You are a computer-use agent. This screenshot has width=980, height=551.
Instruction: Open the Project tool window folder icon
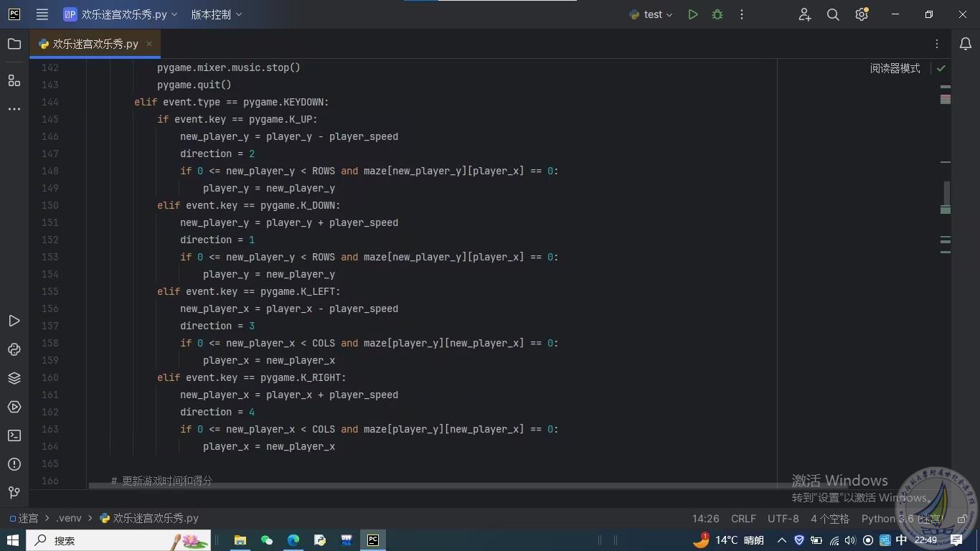click(x=14, y=44)
